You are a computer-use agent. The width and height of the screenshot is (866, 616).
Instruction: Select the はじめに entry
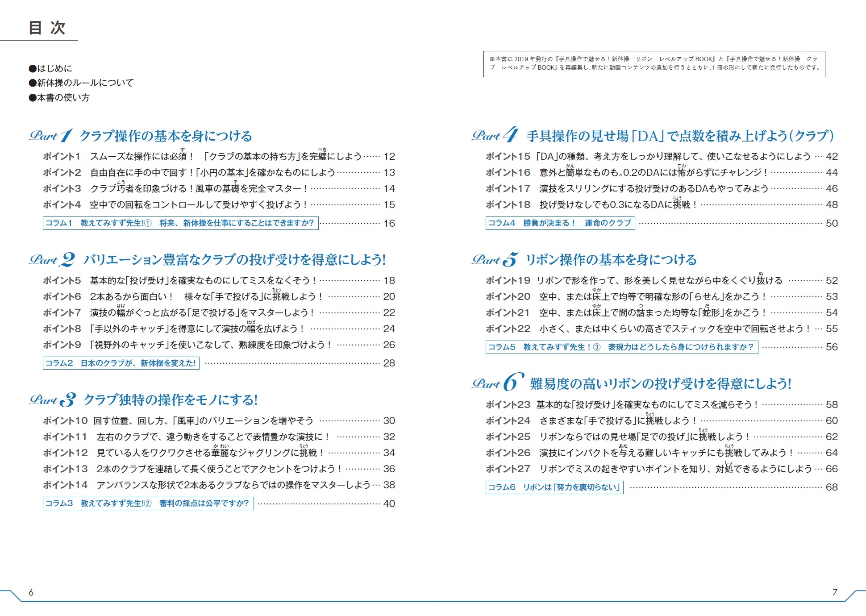(x=50, y=68)
